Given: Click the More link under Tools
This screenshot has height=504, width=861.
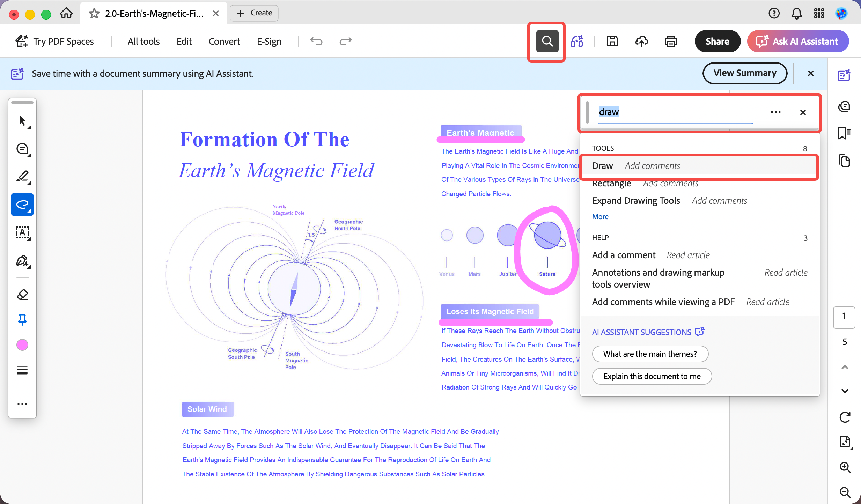Looking at the screenshot, I should click(x=600, y=217).
